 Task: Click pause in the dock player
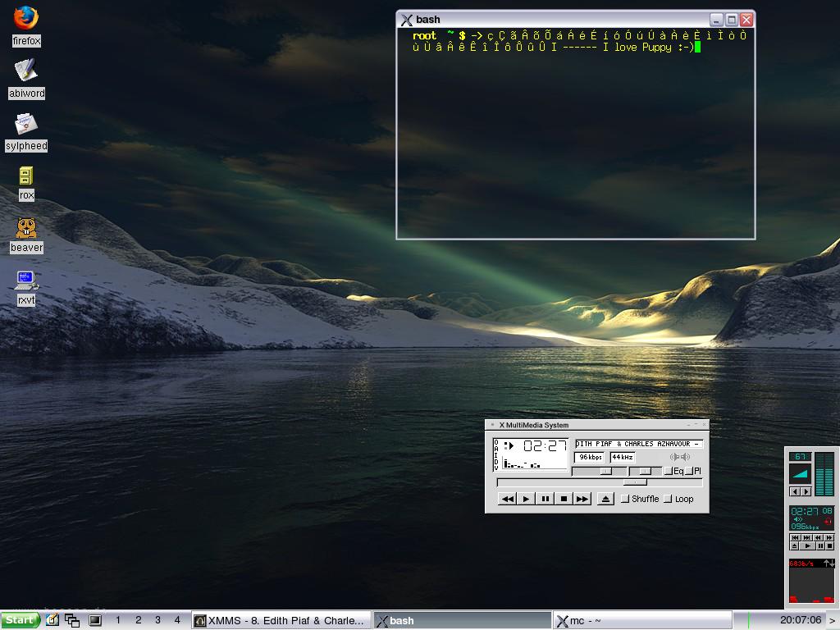(x=820, y=546)
